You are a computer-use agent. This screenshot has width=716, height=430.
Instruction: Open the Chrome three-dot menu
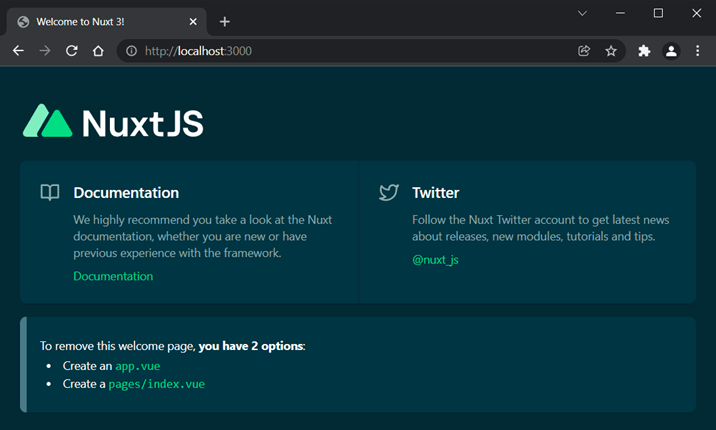(x=697, y=51)
